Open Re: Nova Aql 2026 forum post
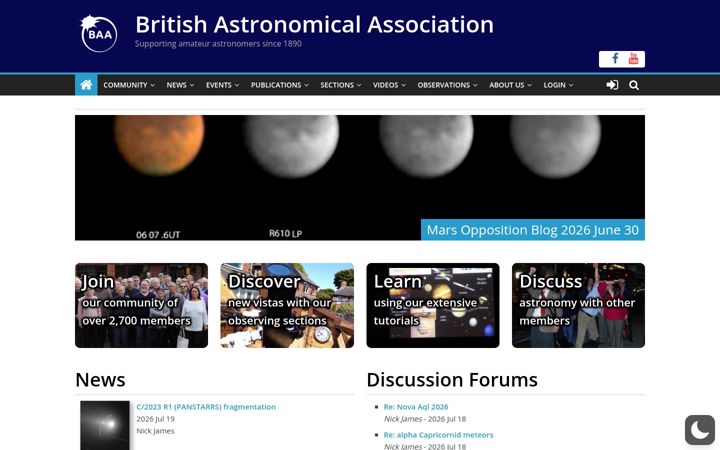The width and height of the screenshot is (720, 450). pyautogui.click(x=416, y=407)
